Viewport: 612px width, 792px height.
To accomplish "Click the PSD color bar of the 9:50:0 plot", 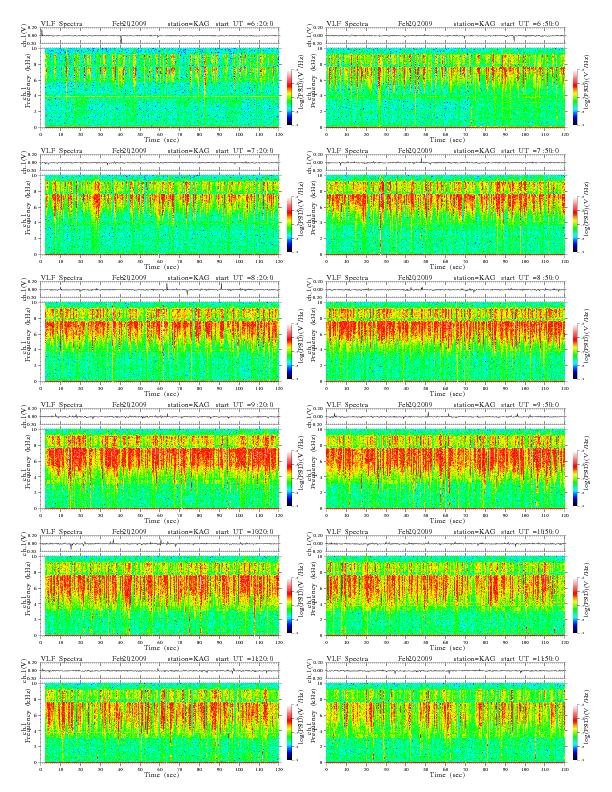I will click(576, 478).
